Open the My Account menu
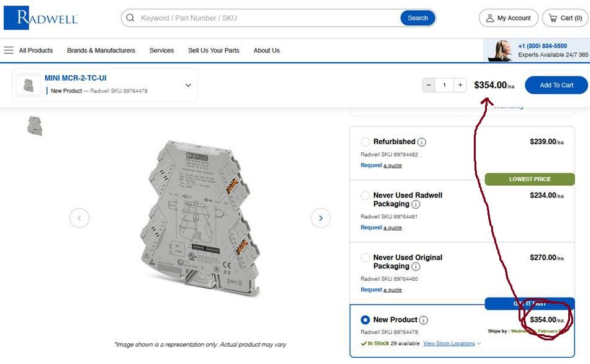This screenshot has height=364, width=590. 508,18
